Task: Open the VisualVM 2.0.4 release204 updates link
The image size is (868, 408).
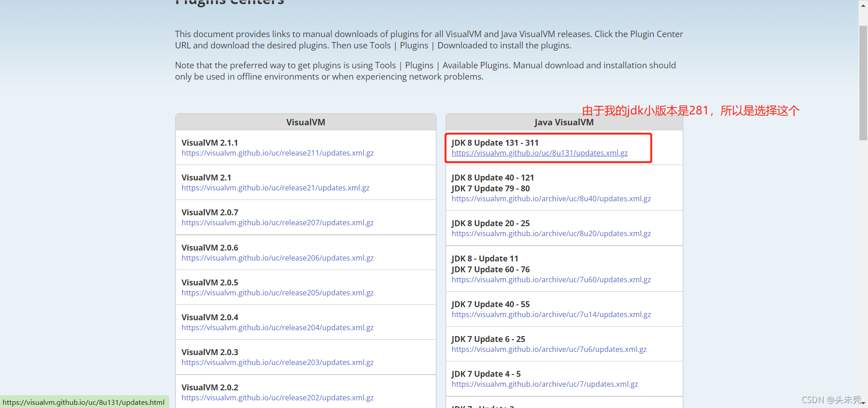Action: (278, 327)
